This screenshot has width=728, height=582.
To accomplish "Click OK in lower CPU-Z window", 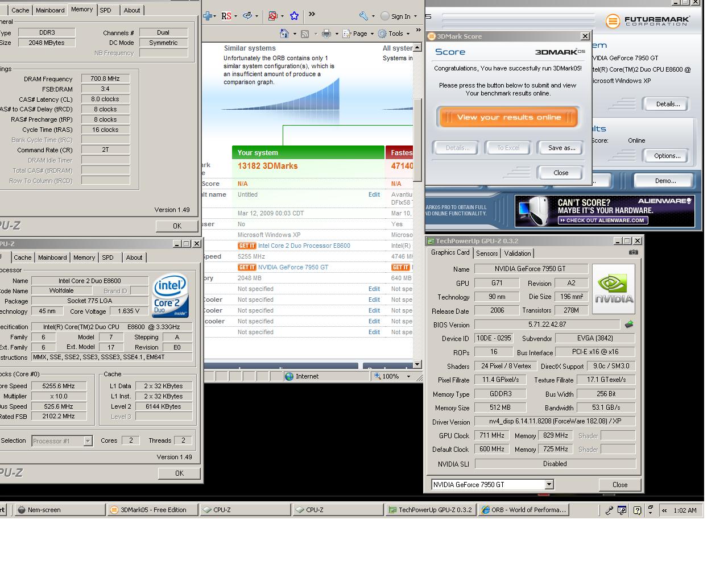I will pyautogui.click(x=179, y=473).
